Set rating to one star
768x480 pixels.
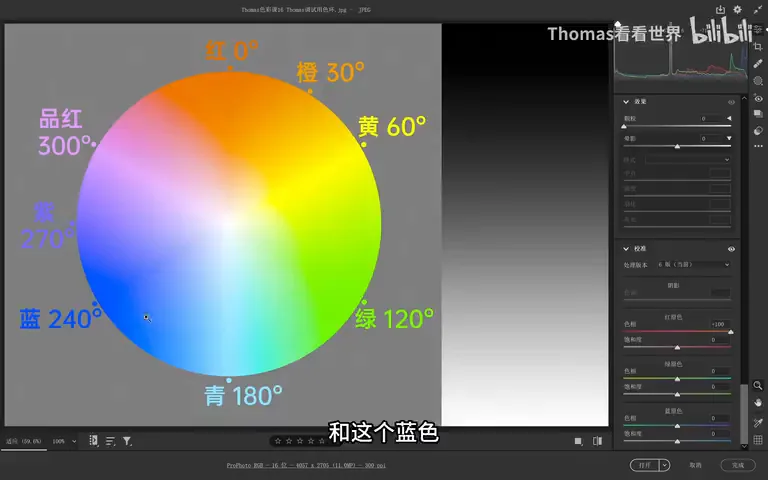pyautogui.click(x=278, y=441)
